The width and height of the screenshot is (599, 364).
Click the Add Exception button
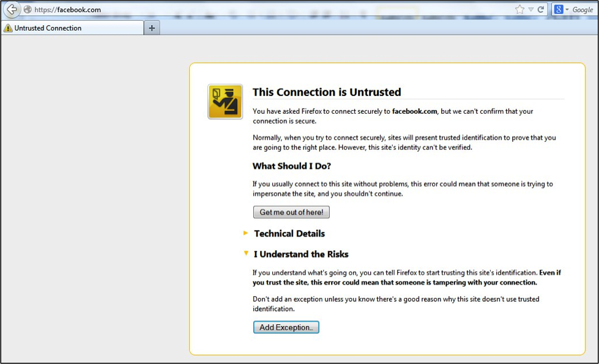286,327
